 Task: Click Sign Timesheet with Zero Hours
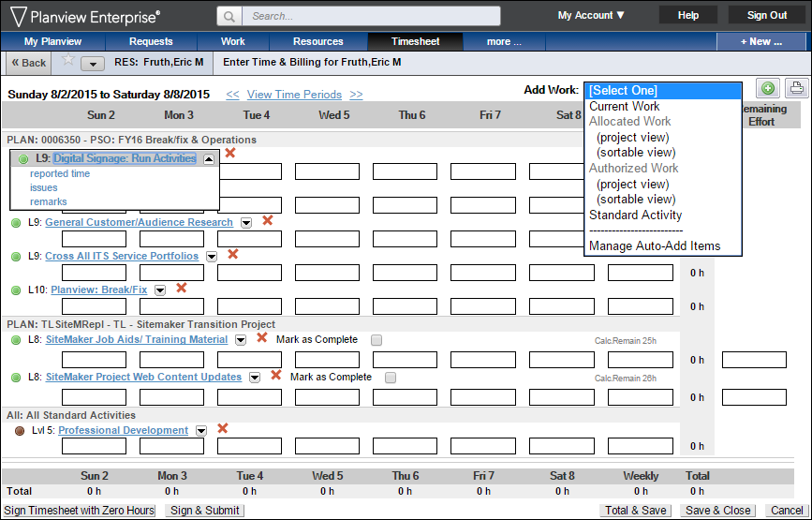pos(80,510)
